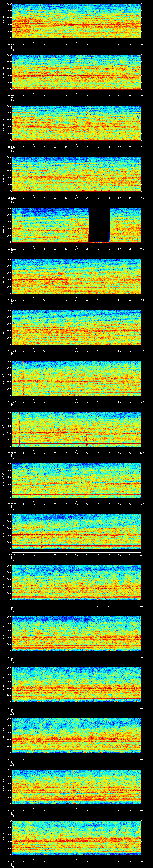Click the 23:20:00 start time label
153x868 pixels.
(12, 351)
